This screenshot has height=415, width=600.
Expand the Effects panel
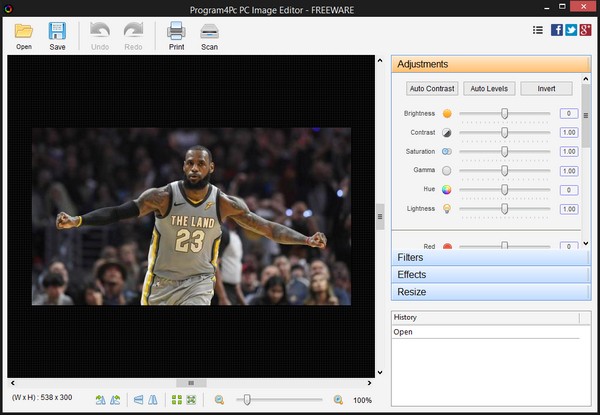490,275
